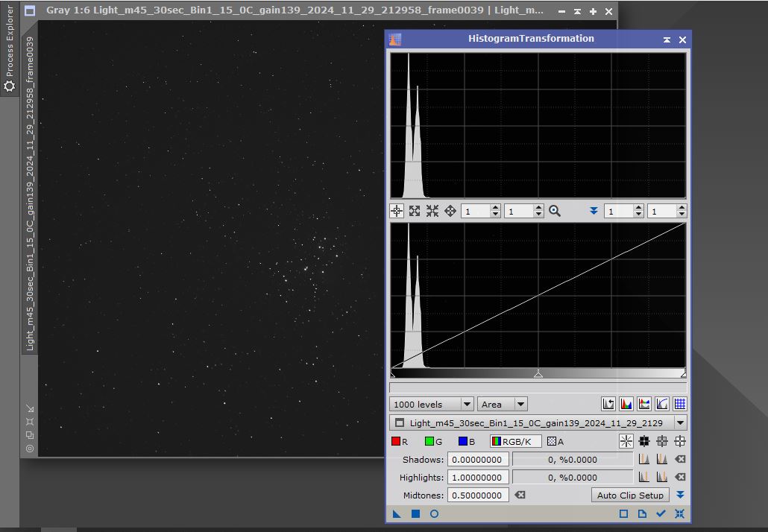
Task: Open the target view selection dropdown
Action: [538, 423]
